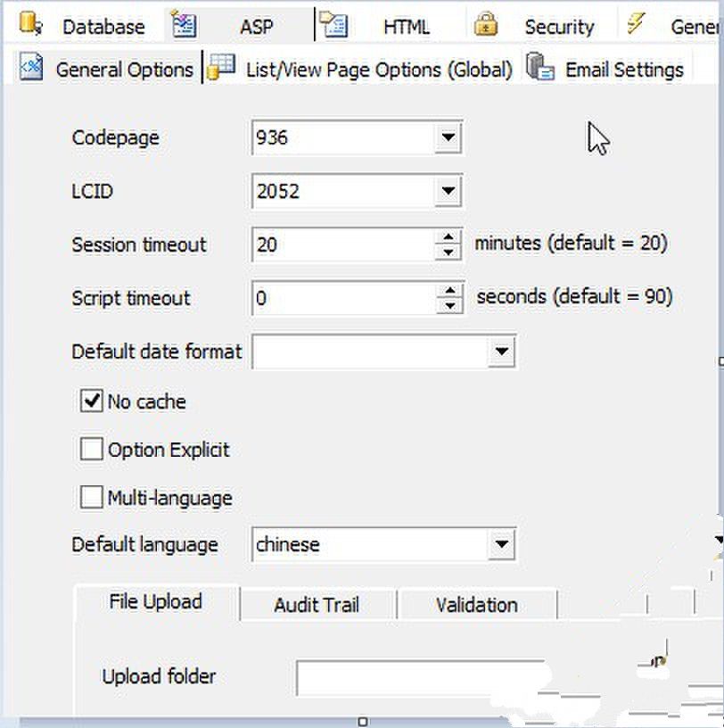This screenshot has height=728, width=724.
Task: Switch to the Audit Trail tab
Action: [x=317, y=605]
